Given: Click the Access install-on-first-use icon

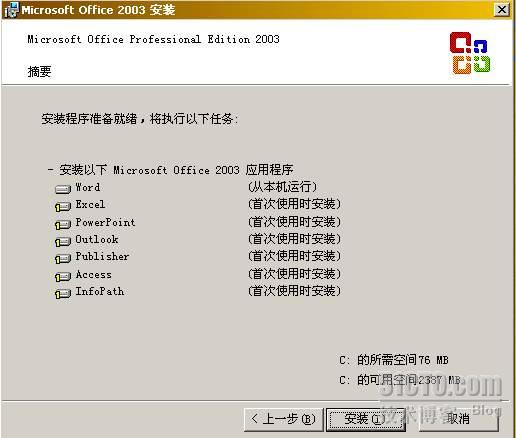Looking at the screenshot, I should [x=63, y=276].
